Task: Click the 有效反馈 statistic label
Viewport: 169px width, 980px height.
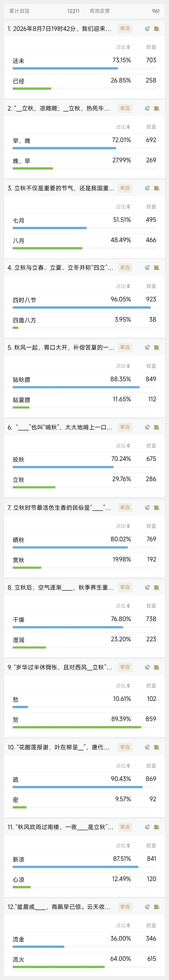Action: point(100,11)
